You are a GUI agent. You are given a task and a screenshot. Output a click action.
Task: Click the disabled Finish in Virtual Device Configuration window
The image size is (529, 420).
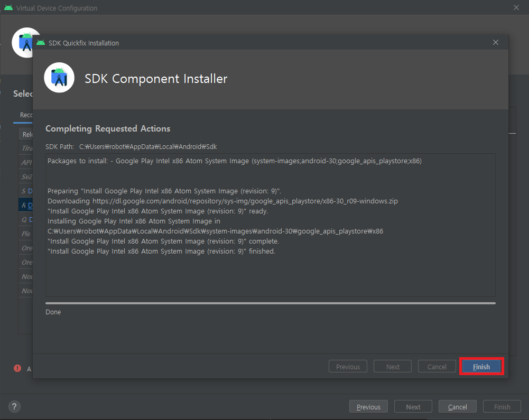tap(502, 406)
